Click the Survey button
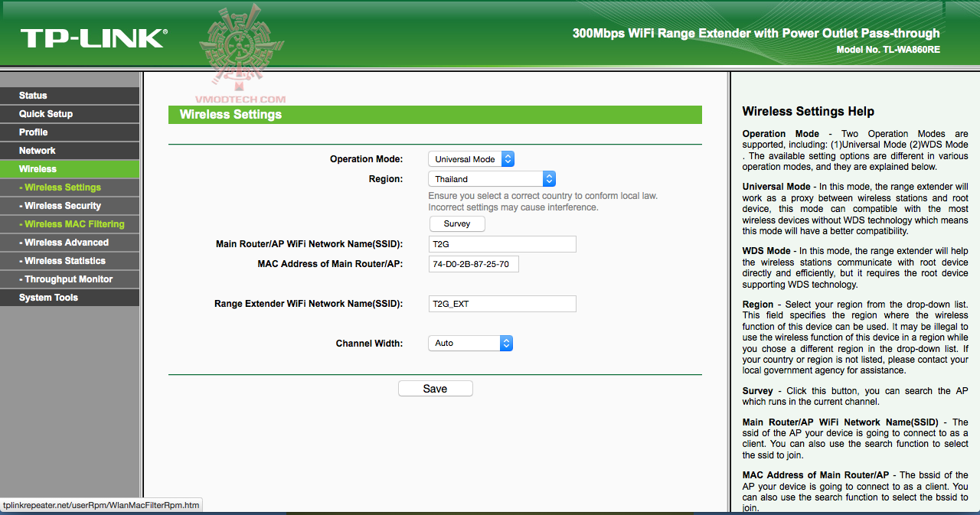 coord(457,224)
